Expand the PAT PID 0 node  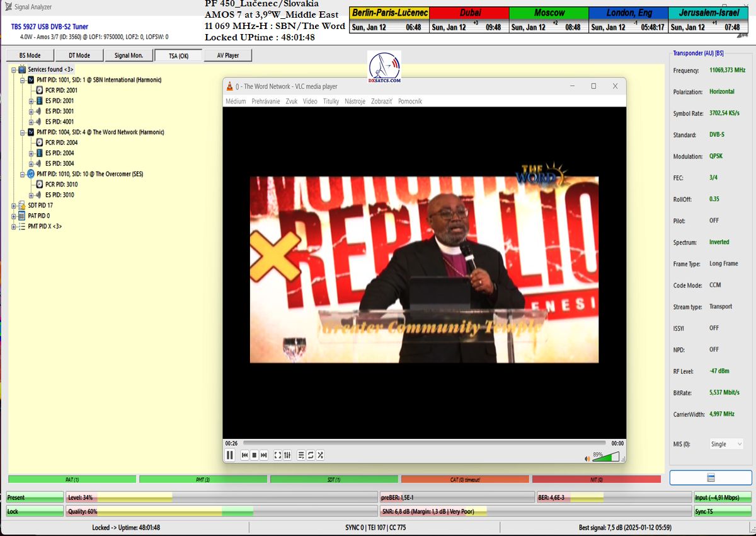14,216
